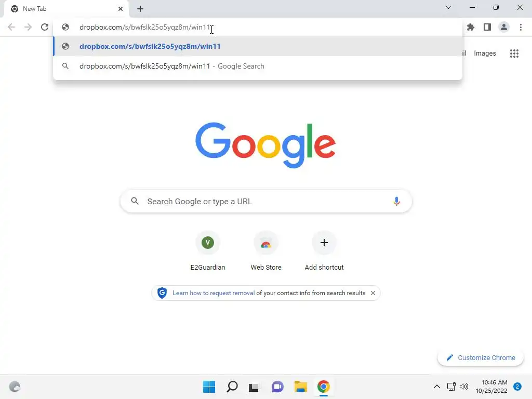532x399 pixels.
Task: Click the browser back arrow
Action: click(11, 27)
